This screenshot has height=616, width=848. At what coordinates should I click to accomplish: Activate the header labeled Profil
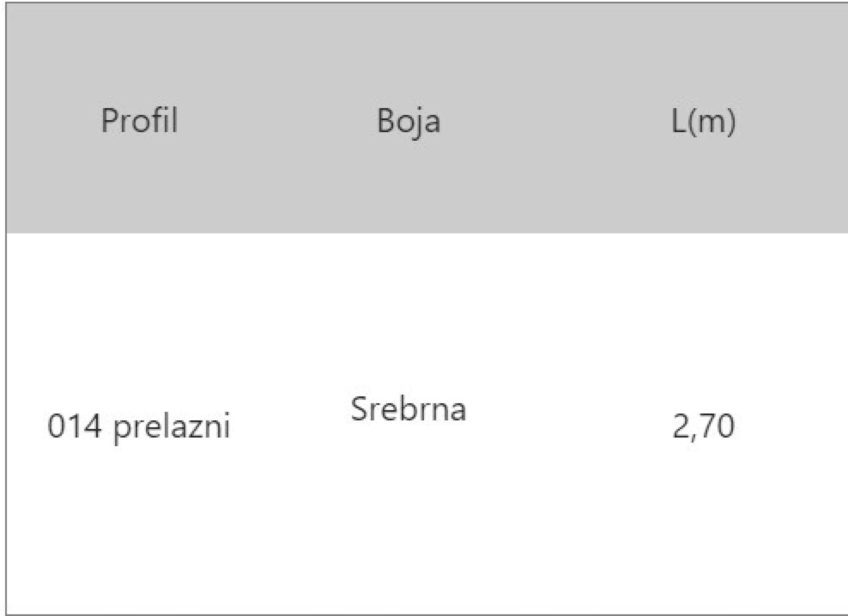(139, 120)
